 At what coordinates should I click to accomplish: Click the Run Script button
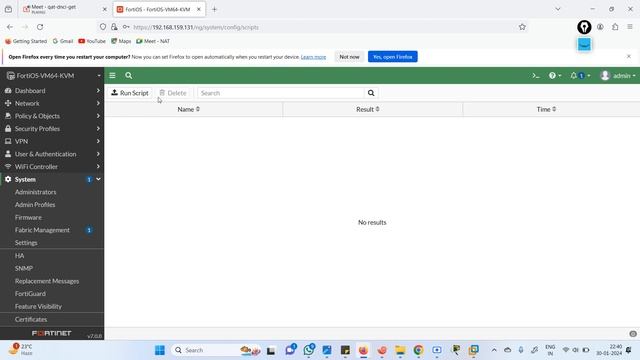click(130, 93)
